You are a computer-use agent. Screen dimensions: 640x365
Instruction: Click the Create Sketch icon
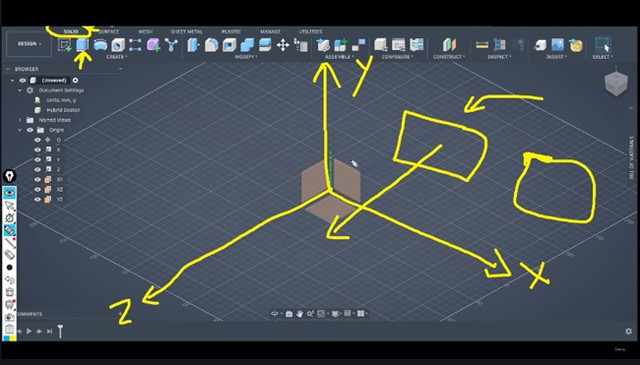pos(64,45)
